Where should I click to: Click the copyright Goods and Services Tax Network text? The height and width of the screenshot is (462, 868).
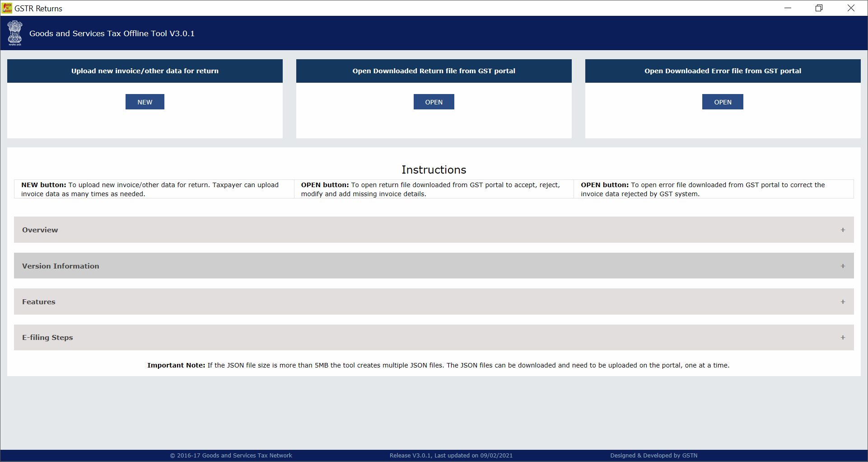[231, 456]
